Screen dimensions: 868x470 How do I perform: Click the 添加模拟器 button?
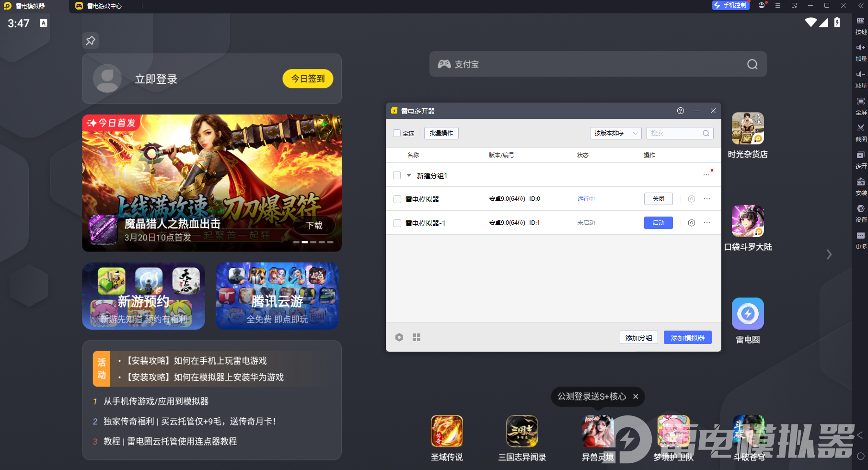point(688,337)
